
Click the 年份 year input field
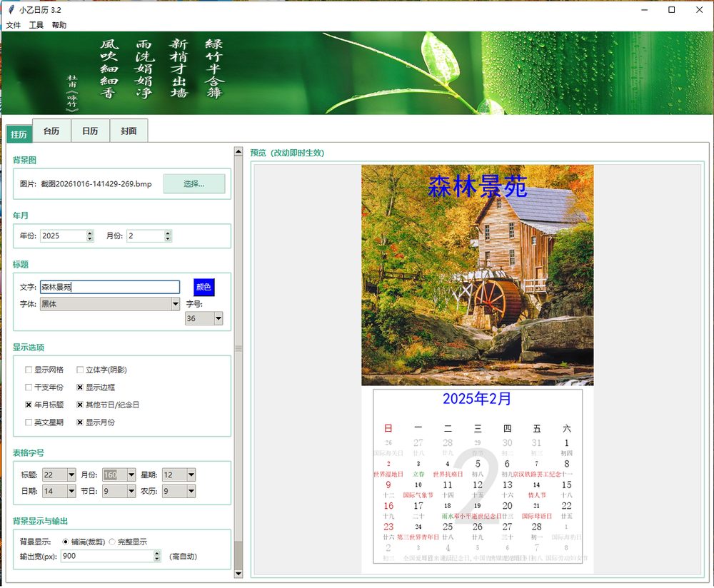click(64, 235)
